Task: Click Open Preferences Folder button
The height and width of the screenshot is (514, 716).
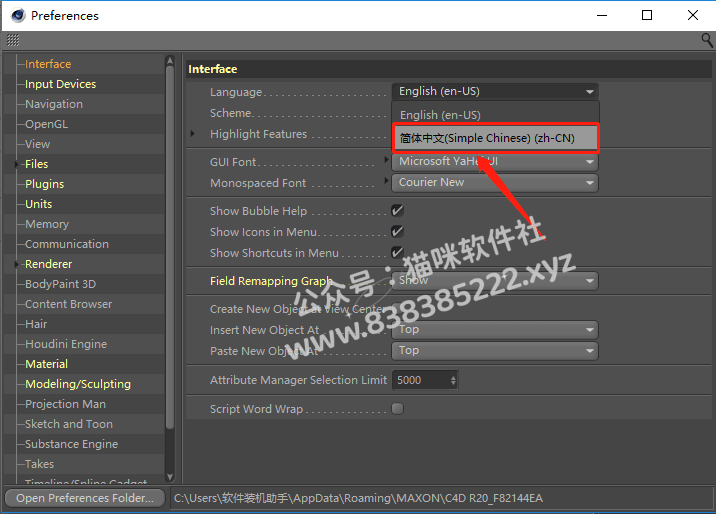Action: pyautogui.click(x=84, y=498)
